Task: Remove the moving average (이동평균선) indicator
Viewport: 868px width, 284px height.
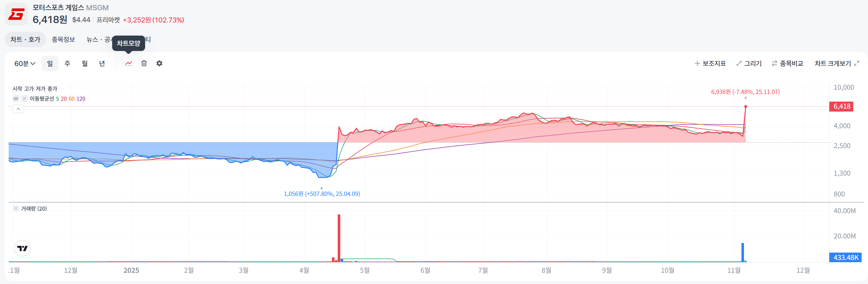Action: point(24,98)
